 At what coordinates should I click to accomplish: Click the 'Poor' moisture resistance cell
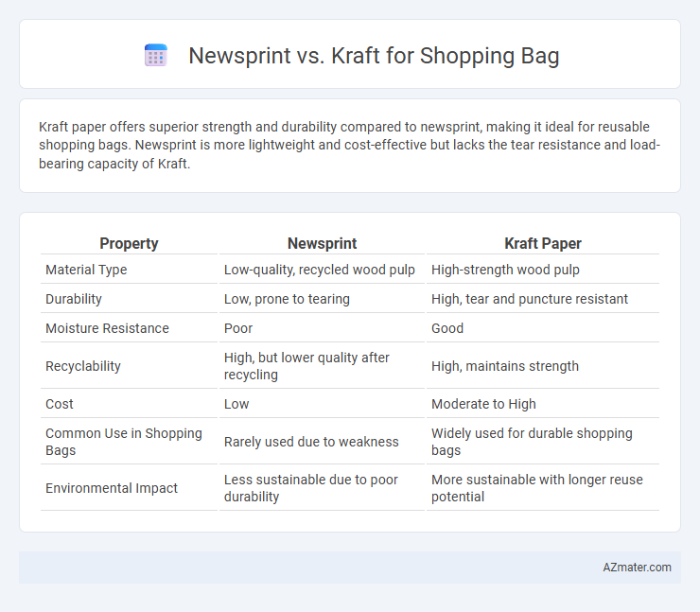click(238, 328)
